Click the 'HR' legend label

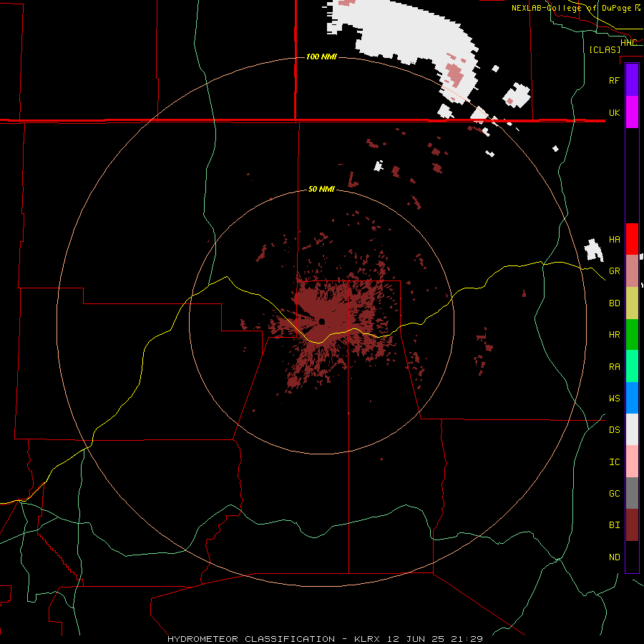click(614, 335)
